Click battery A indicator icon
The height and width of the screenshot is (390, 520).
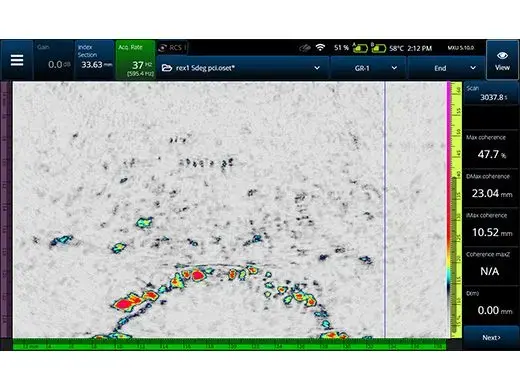click(360, 48)
